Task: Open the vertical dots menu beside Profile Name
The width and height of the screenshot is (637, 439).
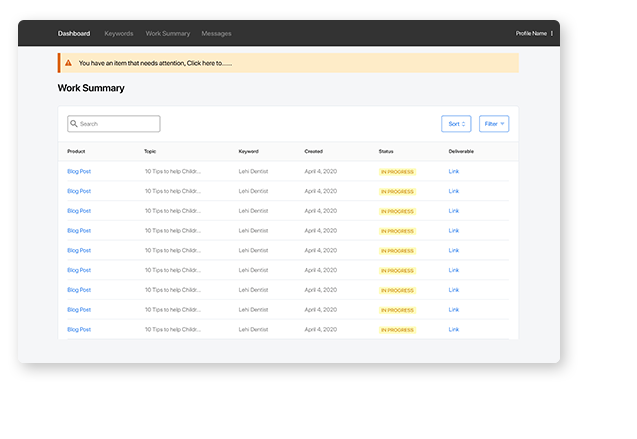Action: click(551, 33)
